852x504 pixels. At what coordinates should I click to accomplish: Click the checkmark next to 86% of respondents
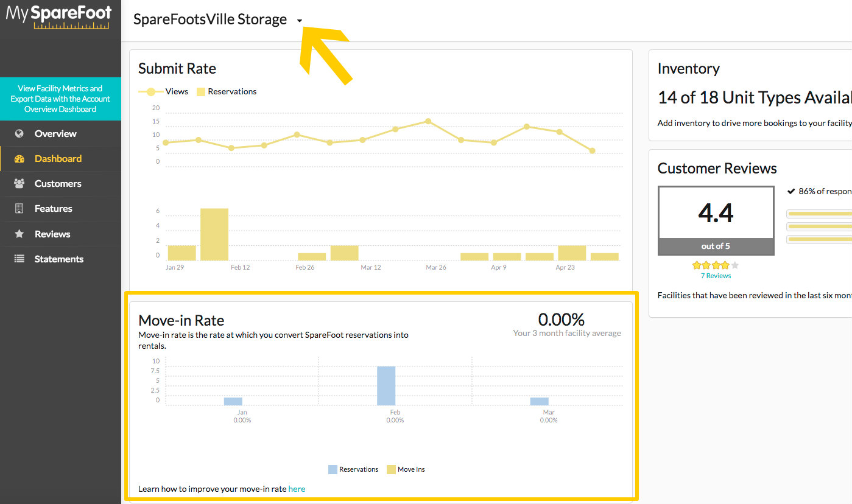[791, 191]
